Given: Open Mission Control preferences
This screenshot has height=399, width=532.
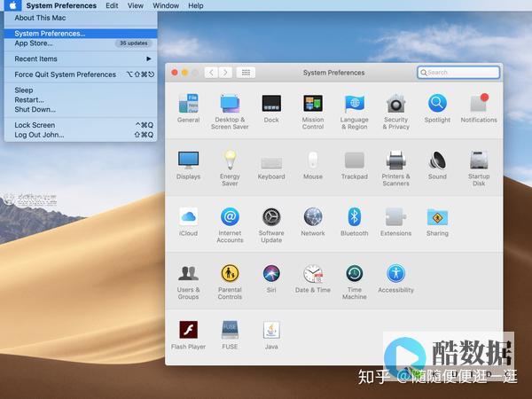Looking at the screenshot, I should tap(313, 112).
